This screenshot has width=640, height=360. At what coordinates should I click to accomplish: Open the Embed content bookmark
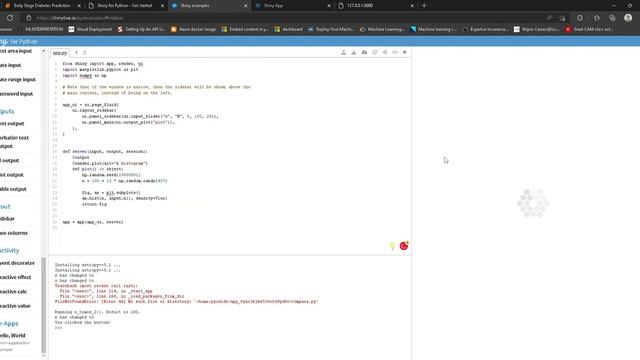click(245, 29)
